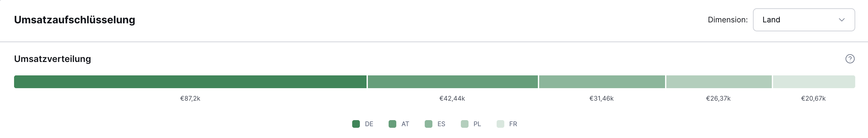Click the €42,44k value label
The width and height of the screenshot is (868, 138).
(452, 99)
